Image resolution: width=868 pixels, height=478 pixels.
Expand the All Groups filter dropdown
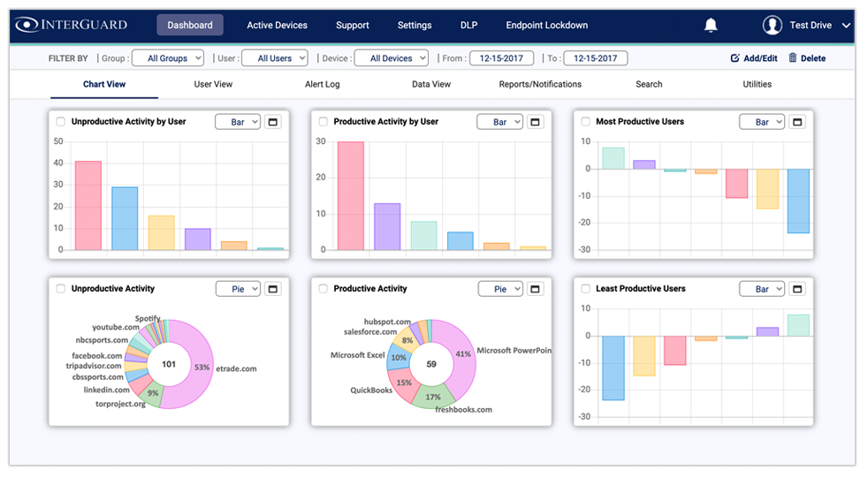click(168, 58)
